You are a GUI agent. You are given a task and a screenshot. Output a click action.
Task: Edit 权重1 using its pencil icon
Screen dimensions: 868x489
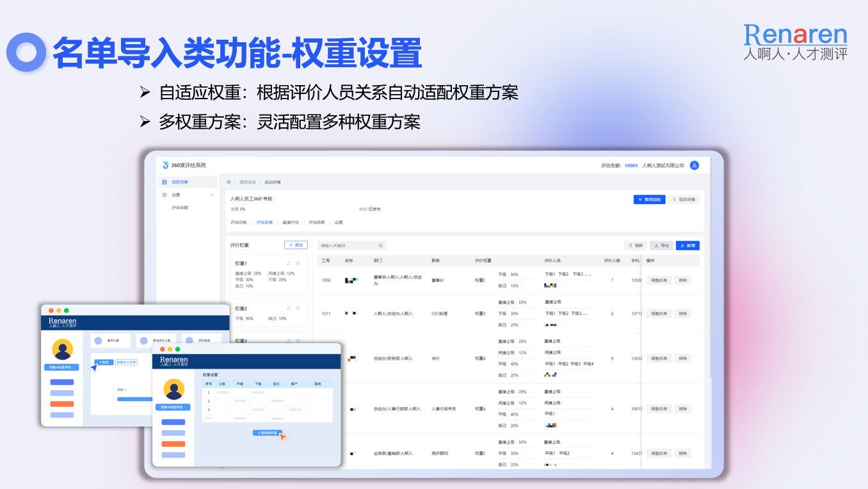[x=289, y=263]
